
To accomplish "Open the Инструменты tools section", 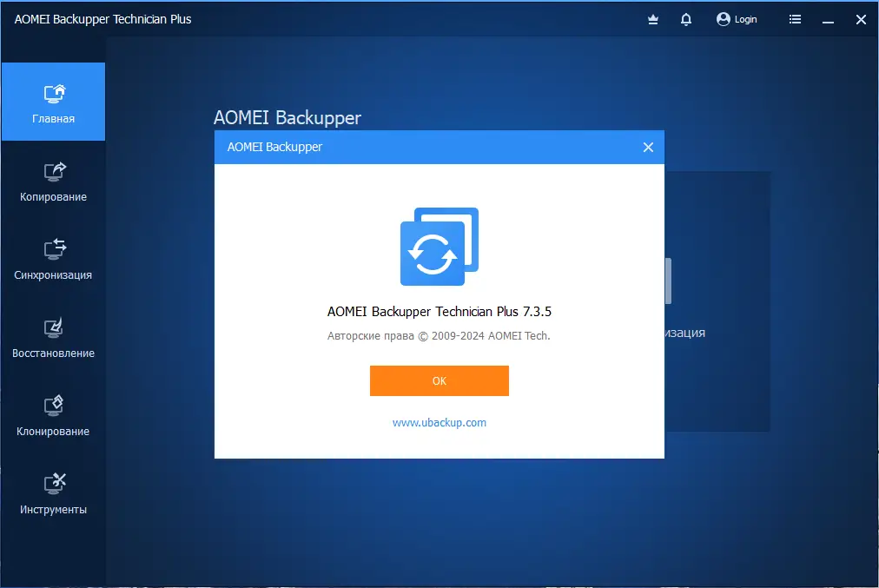I will [x=53, y=495].
